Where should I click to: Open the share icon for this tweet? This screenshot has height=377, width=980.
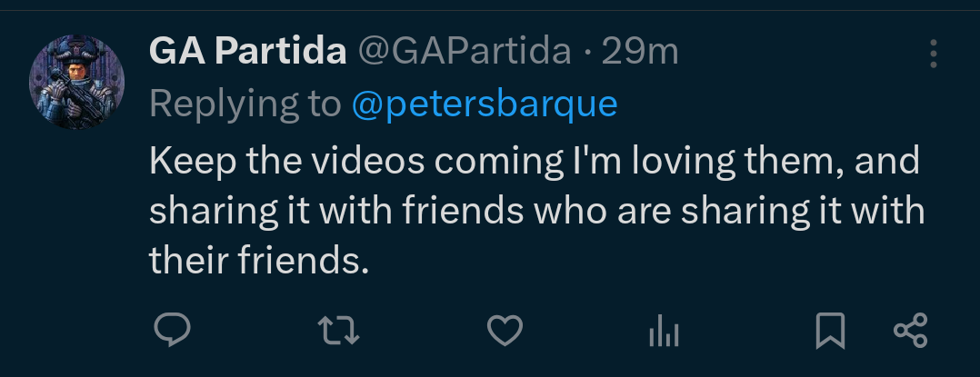click(x=910, y=331)
